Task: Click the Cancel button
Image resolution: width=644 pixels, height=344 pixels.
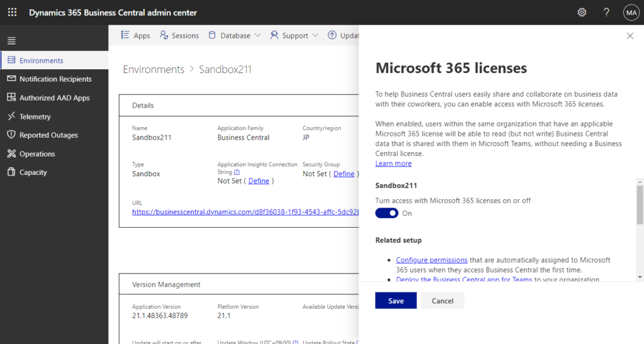Action: (x=442, y=301)
